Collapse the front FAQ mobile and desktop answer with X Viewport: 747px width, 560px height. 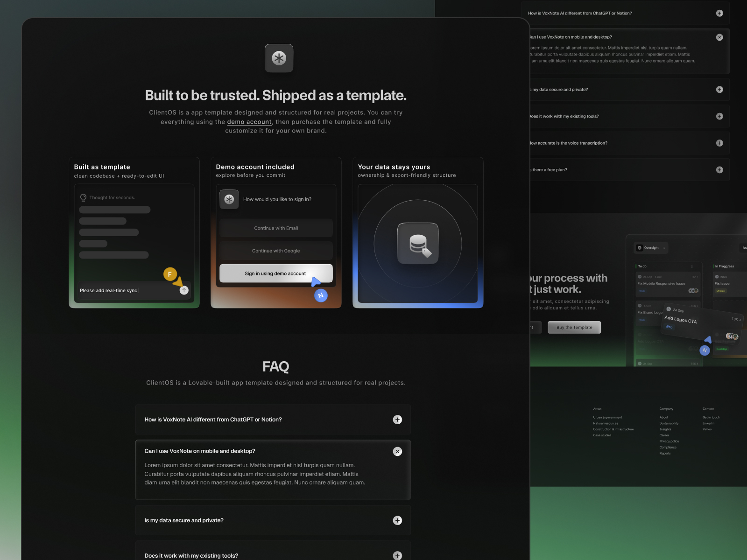[397, 451]
